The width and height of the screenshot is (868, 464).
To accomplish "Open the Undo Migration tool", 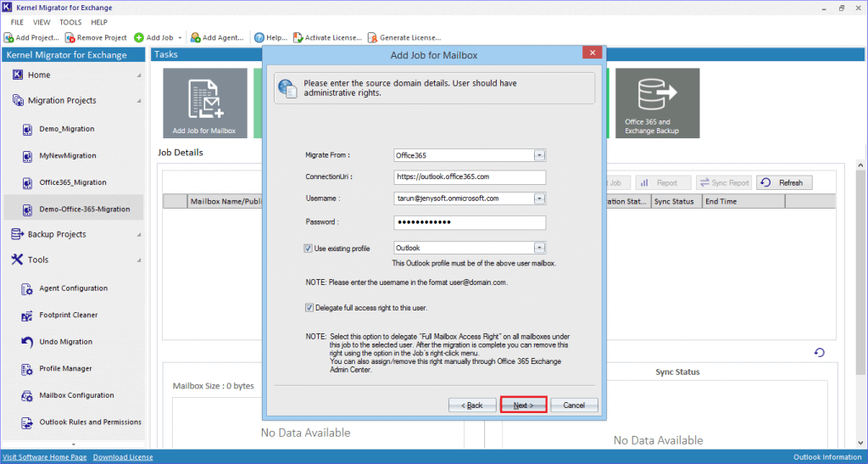I will (x=65, y=342).
